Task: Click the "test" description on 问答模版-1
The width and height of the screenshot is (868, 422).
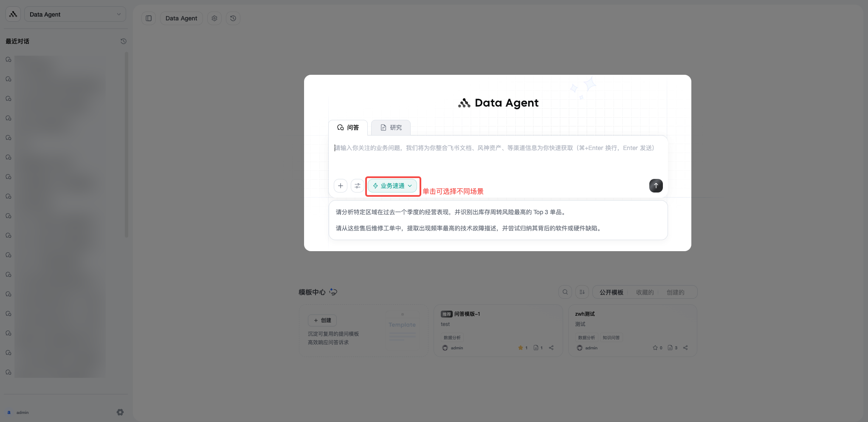Action: 445,324
